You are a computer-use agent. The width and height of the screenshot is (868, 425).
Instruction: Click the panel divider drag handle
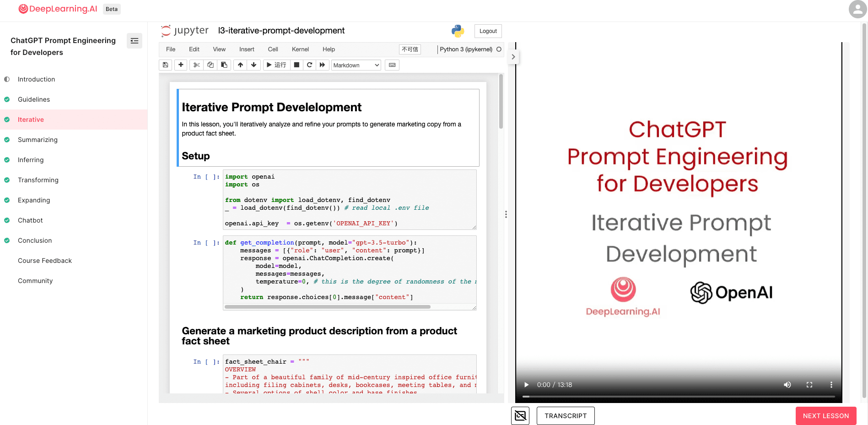pyautogui.click(x=506, y=214)
